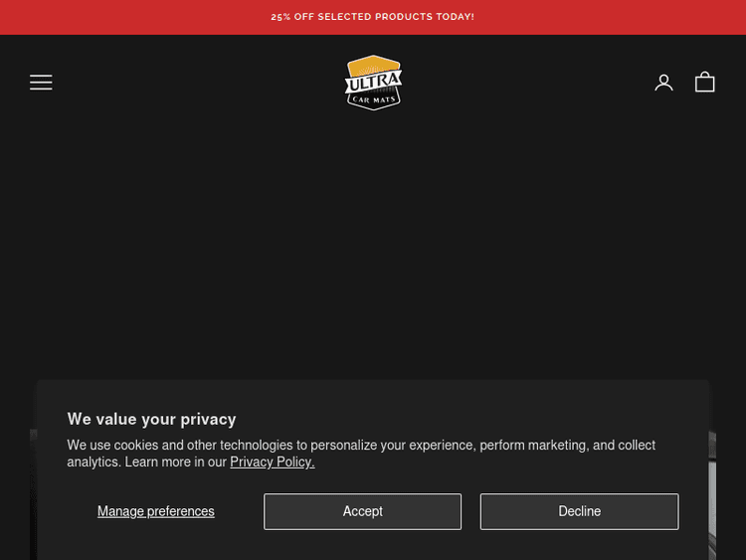The image size is (746, 560).
Task: Accept cookies in the privacy banner
Action: point(362,511)
